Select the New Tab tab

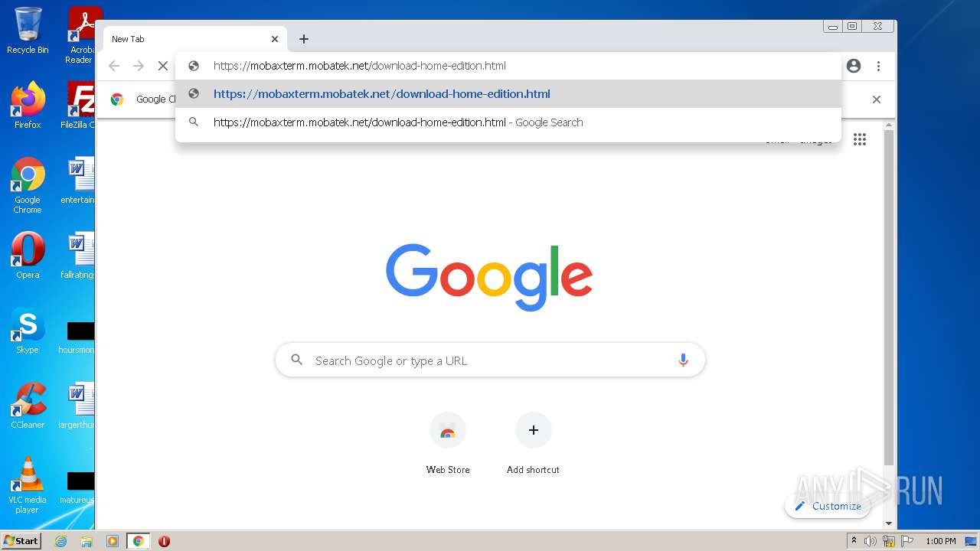click(194, 39)
